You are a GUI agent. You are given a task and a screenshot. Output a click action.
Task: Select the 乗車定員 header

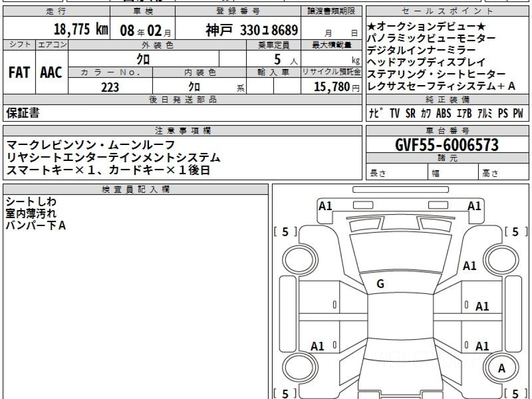[274, 45]
